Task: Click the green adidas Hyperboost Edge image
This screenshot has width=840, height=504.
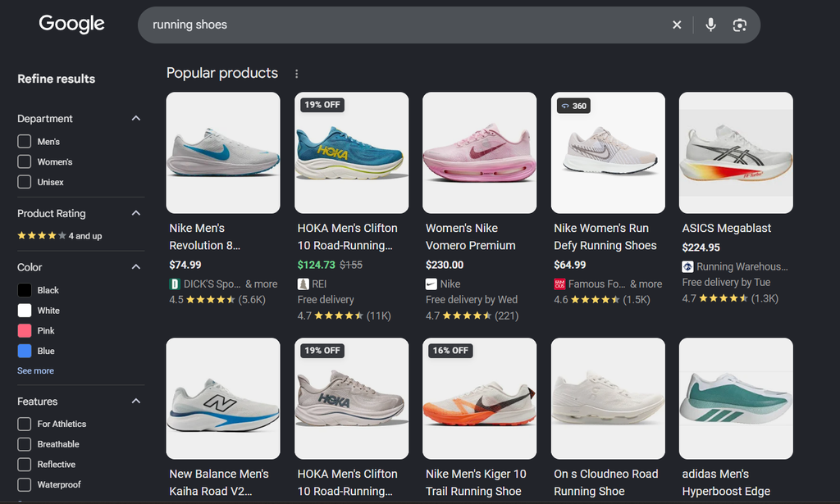Action: 736,398
